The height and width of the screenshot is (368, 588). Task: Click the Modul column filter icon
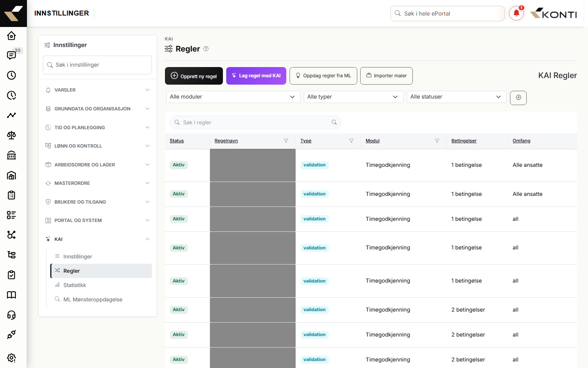click(x=437, y=141)
